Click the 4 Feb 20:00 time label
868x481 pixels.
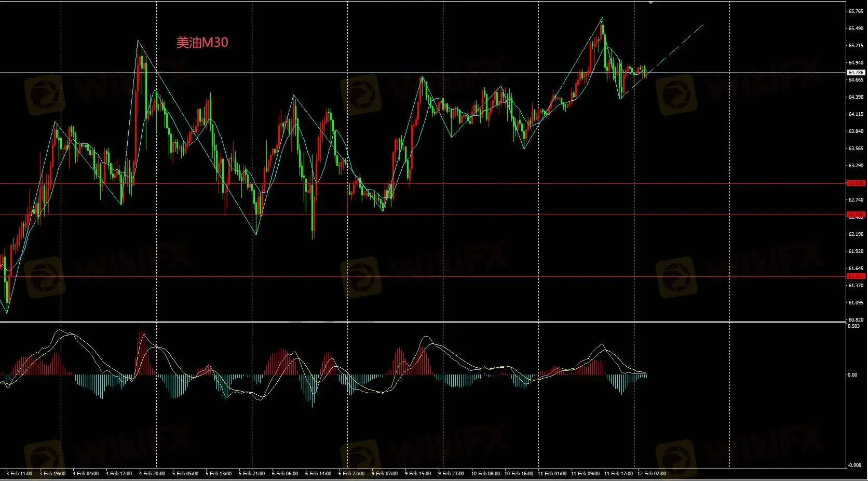[x=152, y=474]
